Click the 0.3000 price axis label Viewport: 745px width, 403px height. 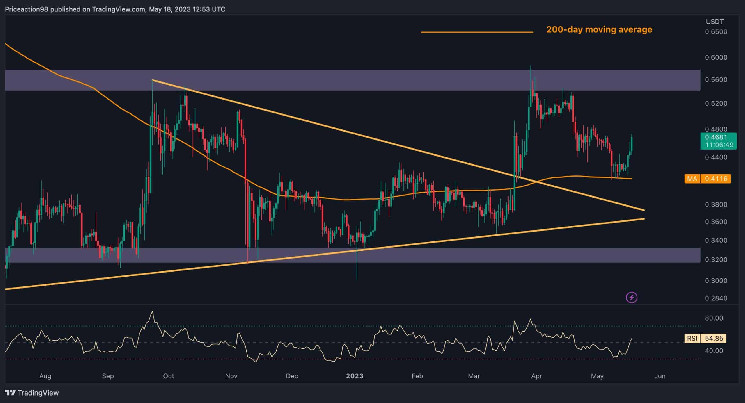pyautogui.click(x=716, y=280)
